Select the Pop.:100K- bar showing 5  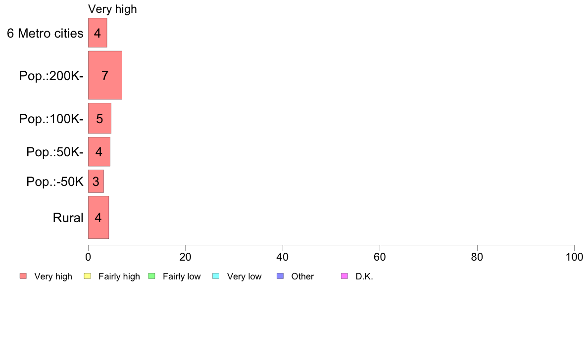click(100, 119)
